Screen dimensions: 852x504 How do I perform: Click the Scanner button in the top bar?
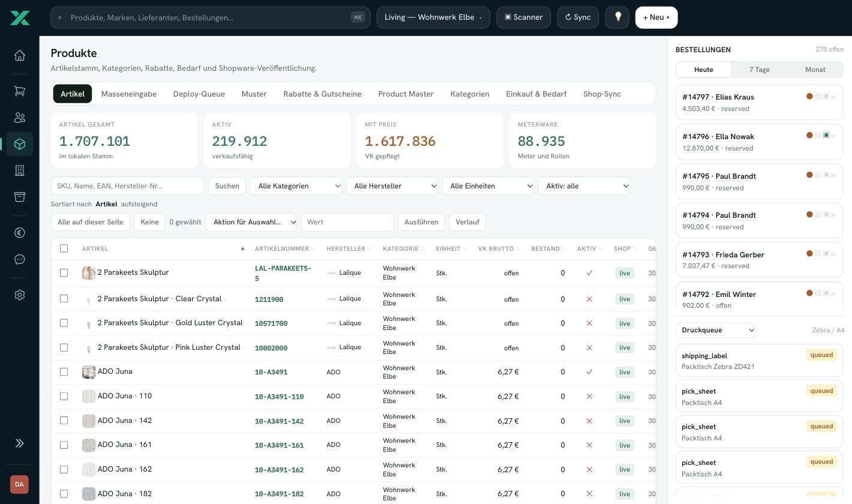[x=524, y=17]
